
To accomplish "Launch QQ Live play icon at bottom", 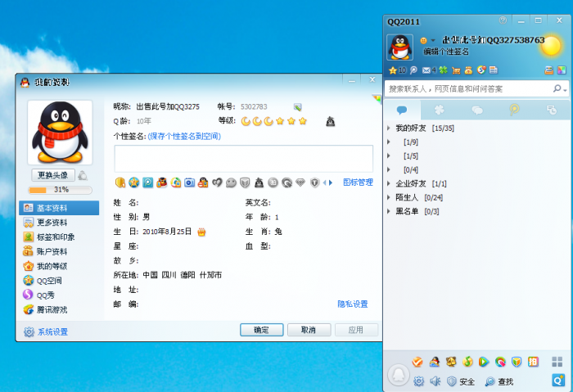I will [x=484, y=362].
